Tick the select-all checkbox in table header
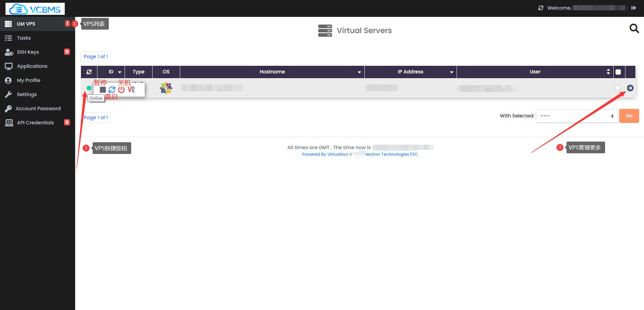644x310 pixels. pos(618,72)
